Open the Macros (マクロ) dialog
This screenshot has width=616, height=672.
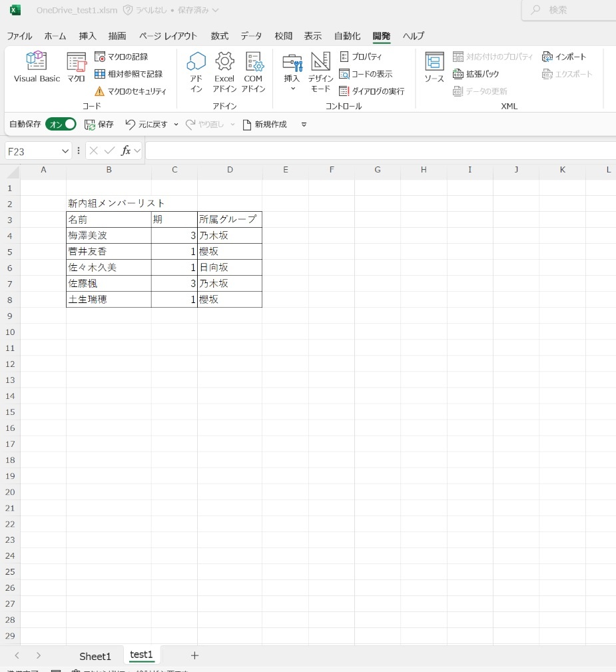[77, 67]
